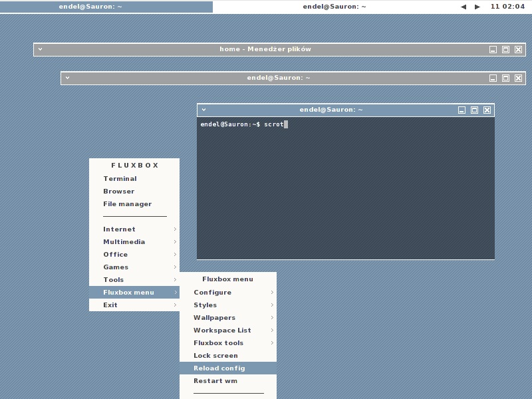Close the shaded endel@Sauron terminal window
Viewport: 532px width, 399px height.
(519, 78)
